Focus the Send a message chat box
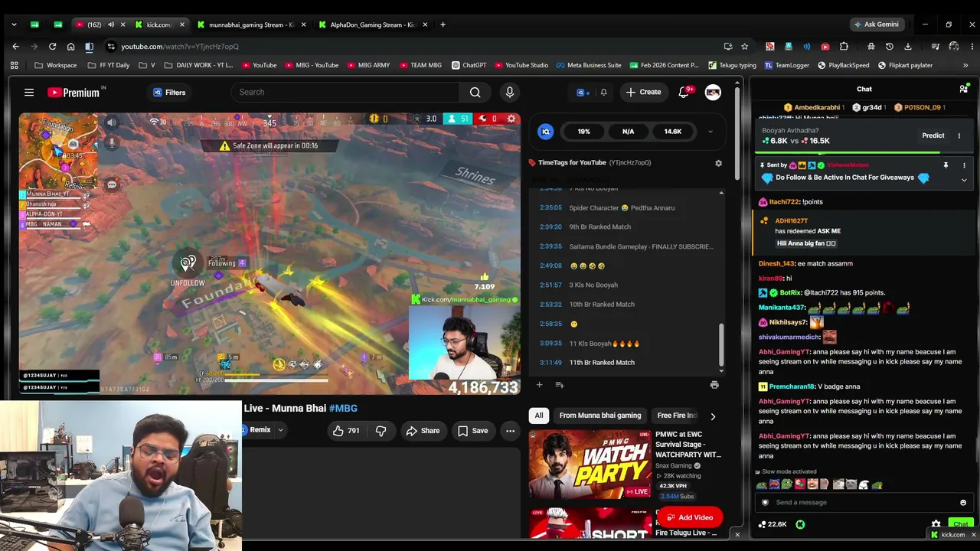This screenshot has height=551, width=980. tap(864, 503)
